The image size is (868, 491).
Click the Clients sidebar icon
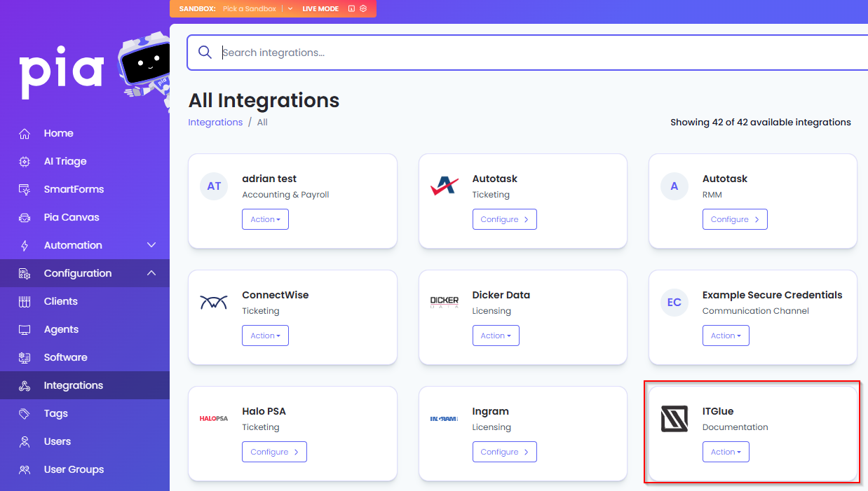coord(25,301)
